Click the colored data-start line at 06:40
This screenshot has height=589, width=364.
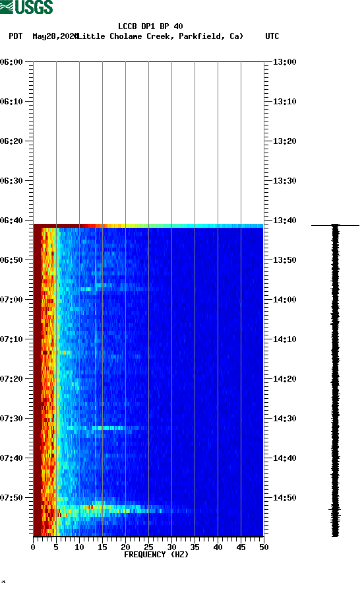click(x=148, y=226)
